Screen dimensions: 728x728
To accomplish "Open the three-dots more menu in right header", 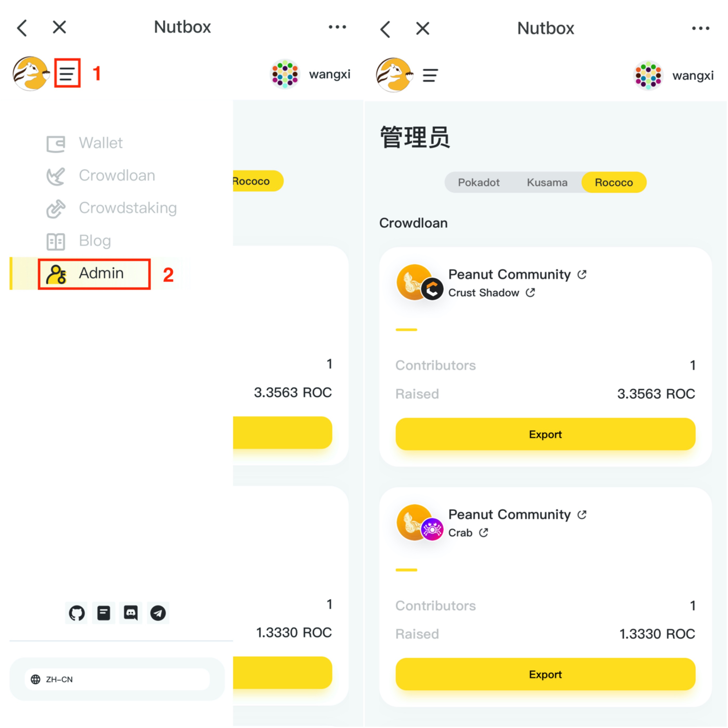I will pos(700,28).
